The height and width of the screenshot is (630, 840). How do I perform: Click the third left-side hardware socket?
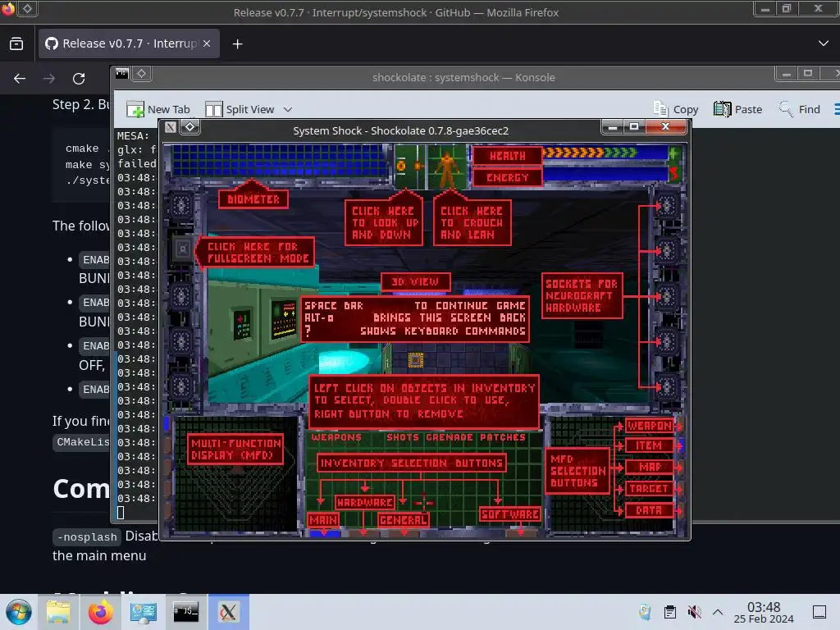[181, 295]
